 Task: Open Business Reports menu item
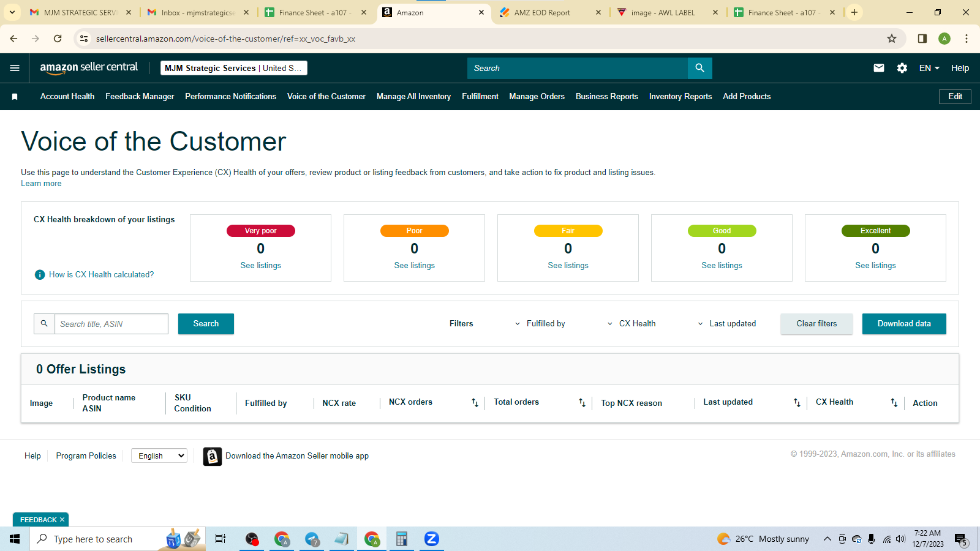pyautogui.click(x=607, y=97)
